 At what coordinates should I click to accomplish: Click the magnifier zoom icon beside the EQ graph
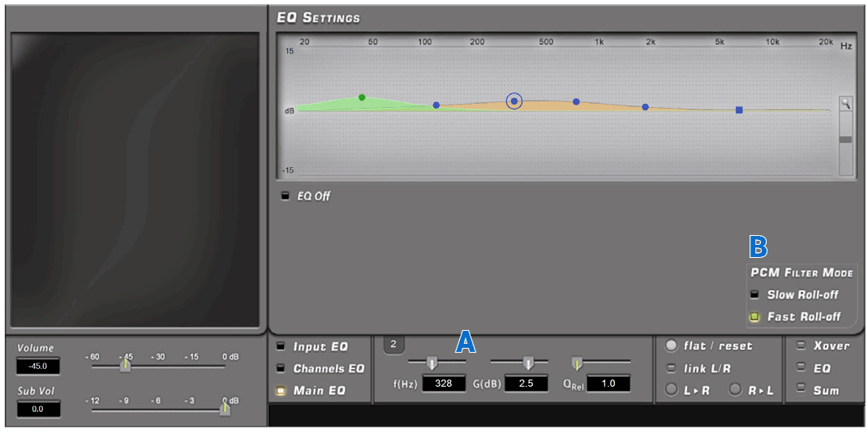pos(845,103)
